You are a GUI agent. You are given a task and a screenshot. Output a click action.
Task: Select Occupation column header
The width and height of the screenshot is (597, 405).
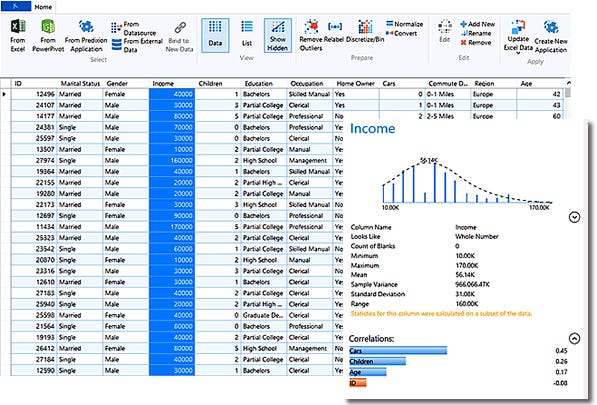tap(310, 83)
